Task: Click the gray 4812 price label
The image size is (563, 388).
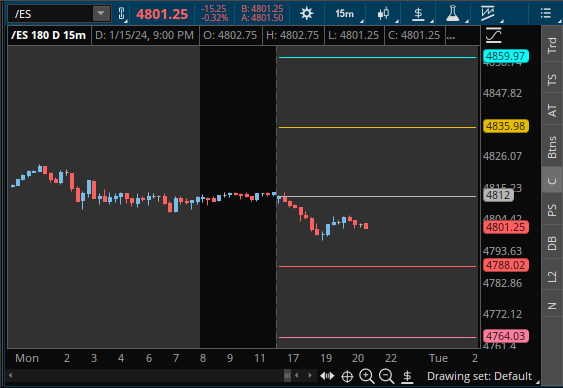Action: [498, 195]
